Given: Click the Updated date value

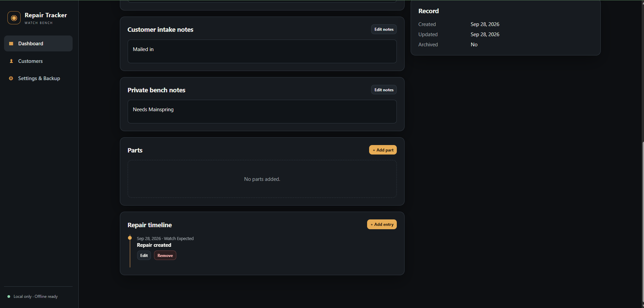Looking at the screenshot, I should click(x=485, y=34).
